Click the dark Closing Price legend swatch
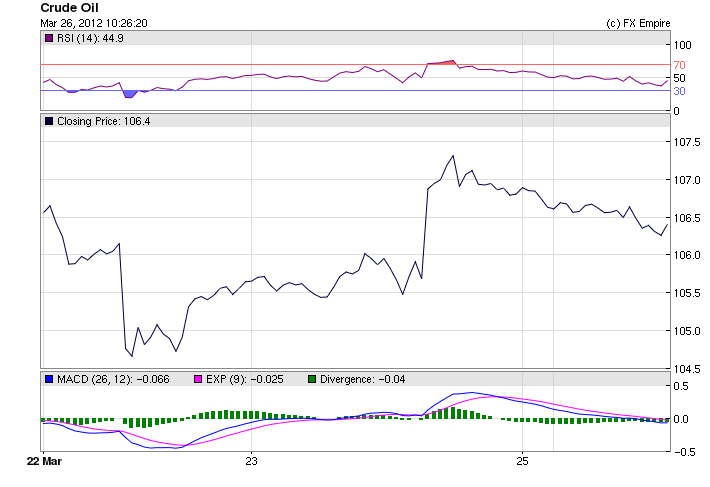Image resolution: width=710 pixels, height=487 pixels. 49,121
